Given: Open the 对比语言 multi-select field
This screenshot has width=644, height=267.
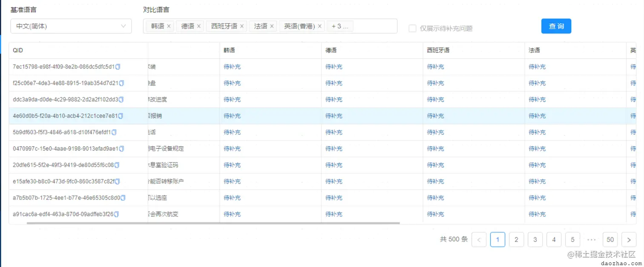Looking at the screenshot, I should [x=270, y=26].
